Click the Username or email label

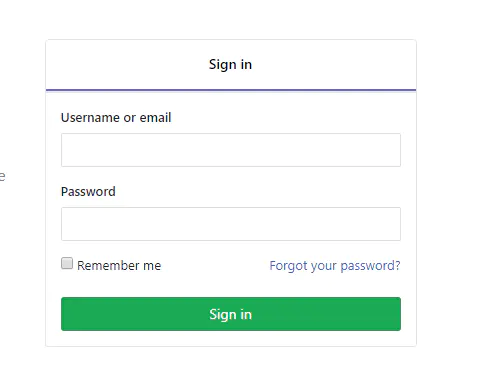(x=116, y=118)
